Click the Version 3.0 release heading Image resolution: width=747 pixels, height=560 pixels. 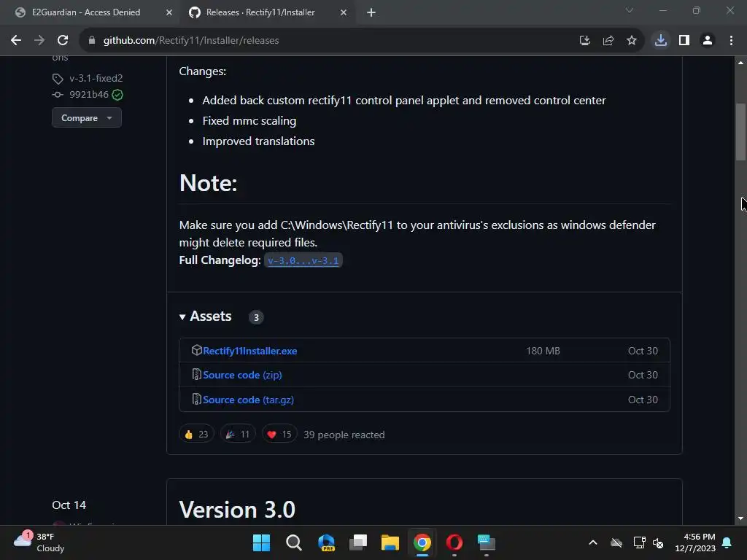coord(237,510)
